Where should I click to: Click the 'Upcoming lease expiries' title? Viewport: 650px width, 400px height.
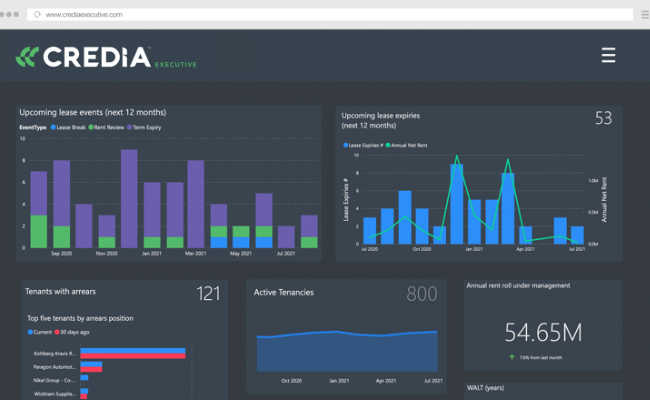pos(381,116)
